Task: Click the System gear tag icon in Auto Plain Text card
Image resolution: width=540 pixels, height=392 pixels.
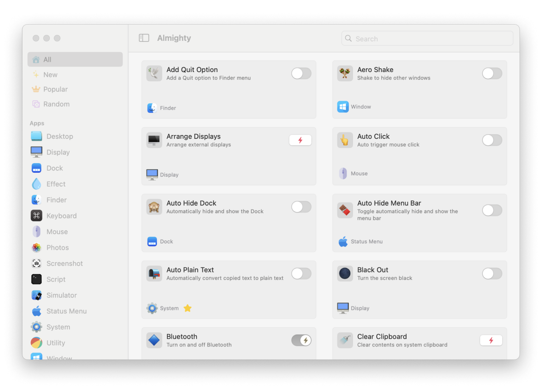Action: (x=152, y=308)
